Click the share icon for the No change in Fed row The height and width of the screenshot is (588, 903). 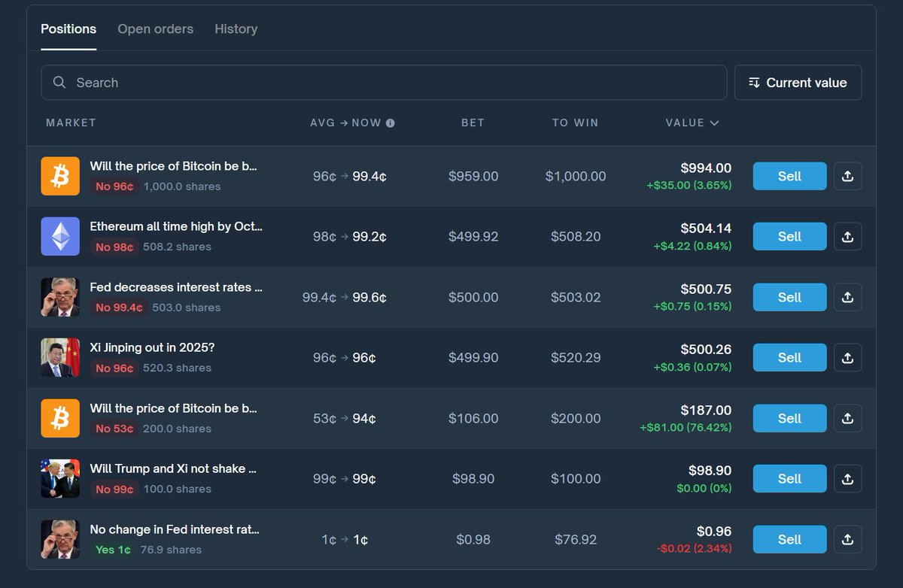(x=848, y=539)
